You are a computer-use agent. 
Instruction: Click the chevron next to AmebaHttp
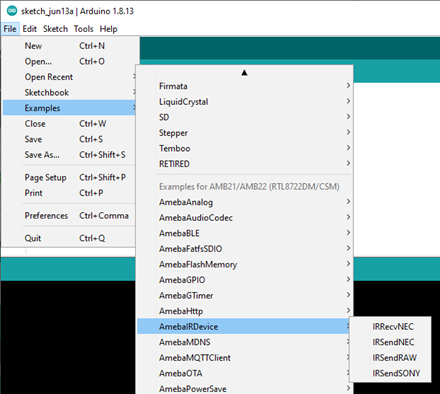(x=348, y=310)
